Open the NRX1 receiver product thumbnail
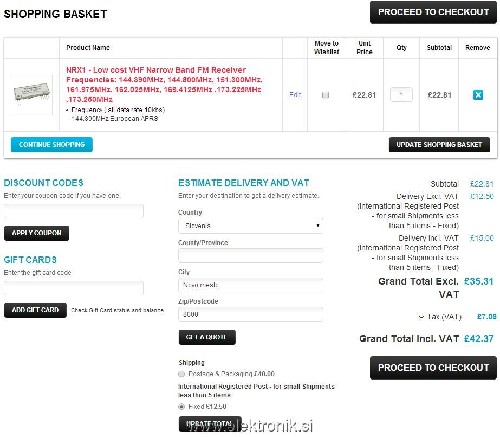Viewport: 500px width, 437px height. click(x=32, y=92)
